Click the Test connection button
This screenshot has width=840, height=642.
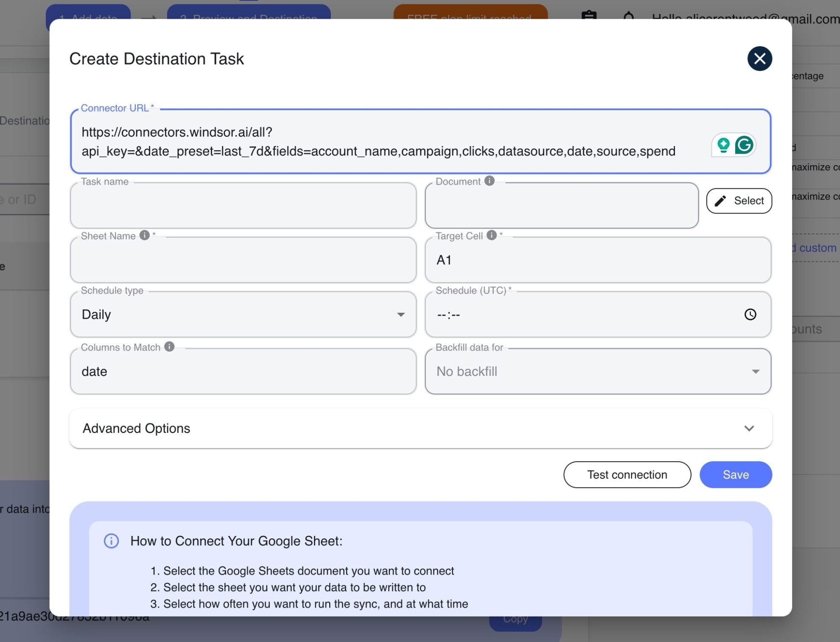point(627,474)
